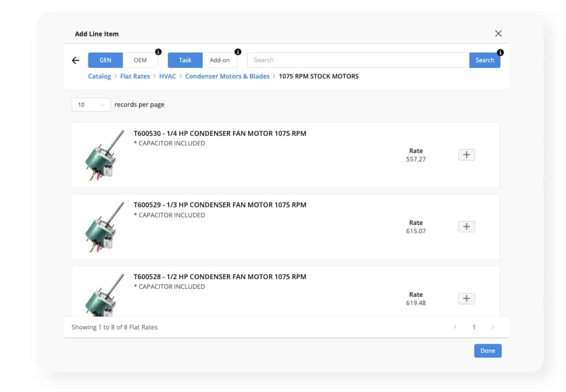The width and height of the screenshot is (566, 392).
Task: Click the Done button
Action: (488, 350)
